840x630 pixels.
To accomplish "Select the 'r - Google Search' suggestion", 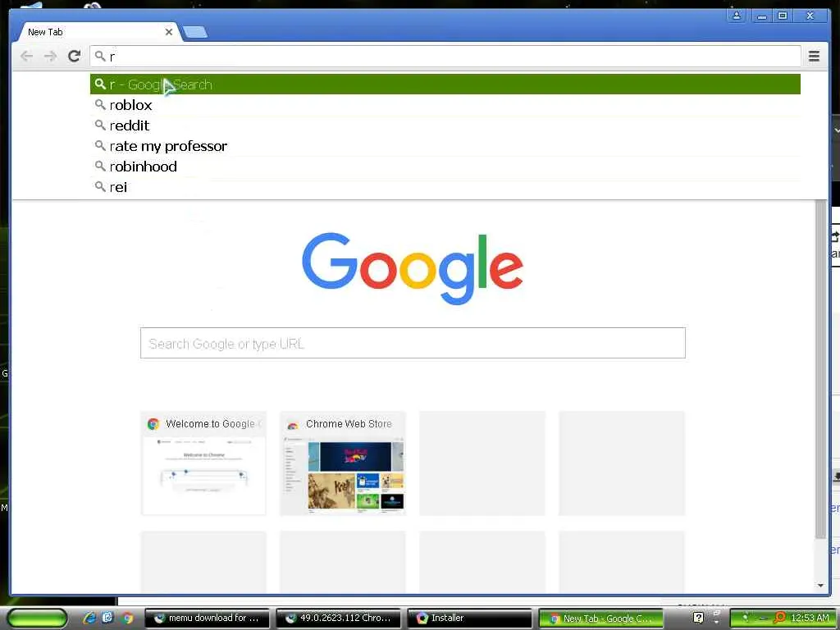I will coord(445,84).
